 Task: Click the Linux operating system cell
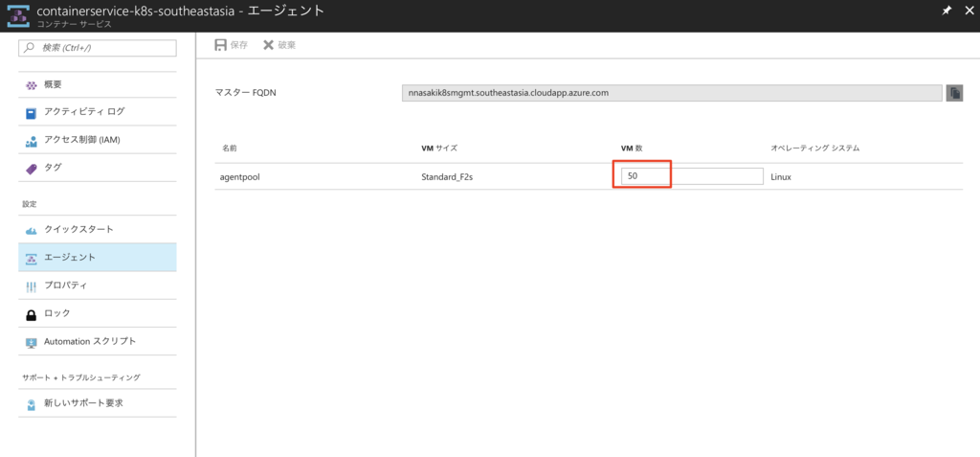781,177
